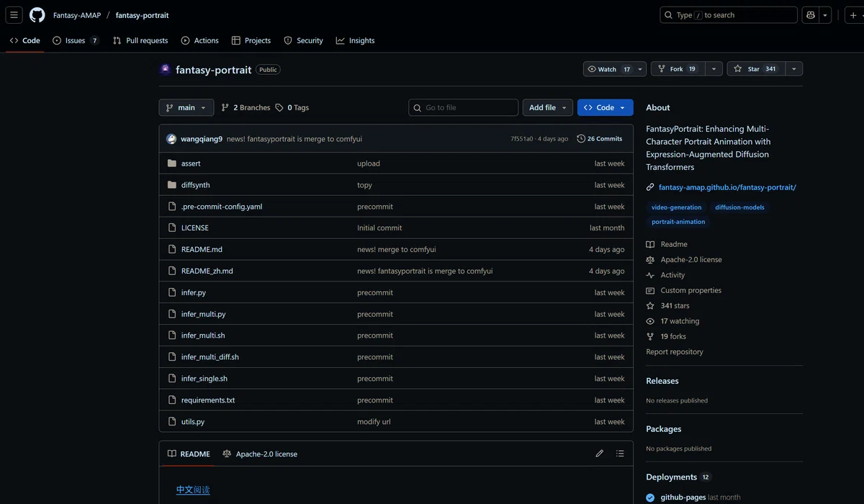Open the Copilot icon button
The image size is (864, 504).
coord(811,15)
